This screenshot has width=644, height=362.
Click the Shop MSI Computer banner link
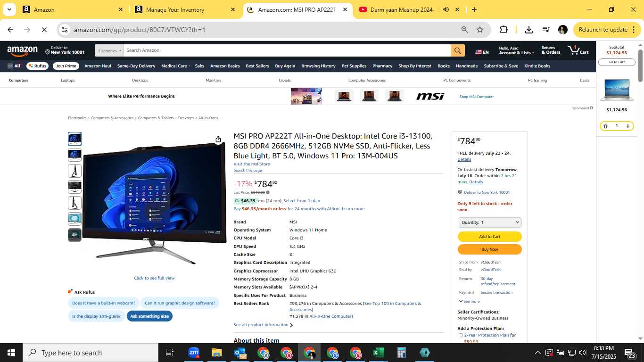point(477,97)
